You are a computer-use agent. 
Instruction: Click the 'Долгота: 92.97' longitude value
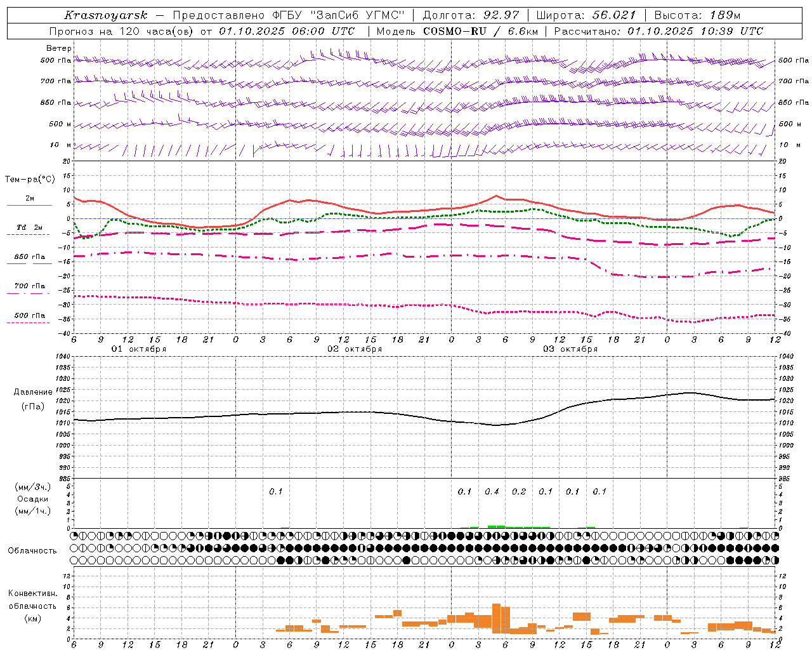coord(471,15)
